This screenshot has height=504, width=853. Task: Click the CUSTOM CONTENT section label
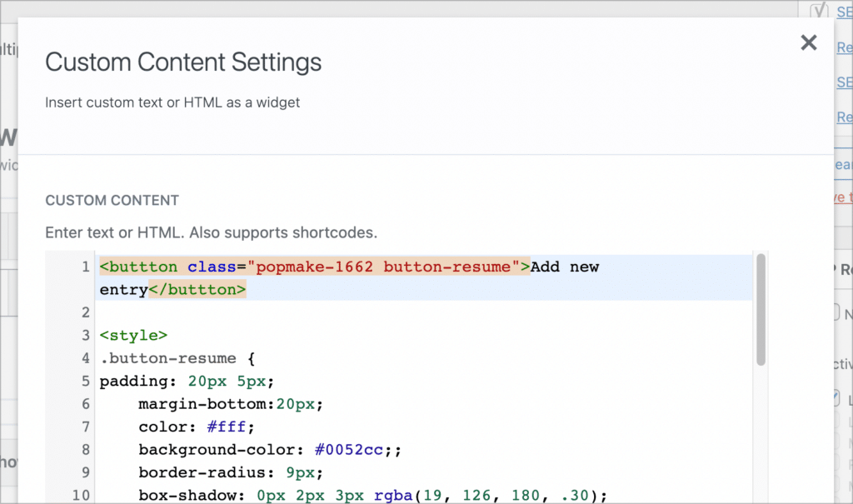112,200
